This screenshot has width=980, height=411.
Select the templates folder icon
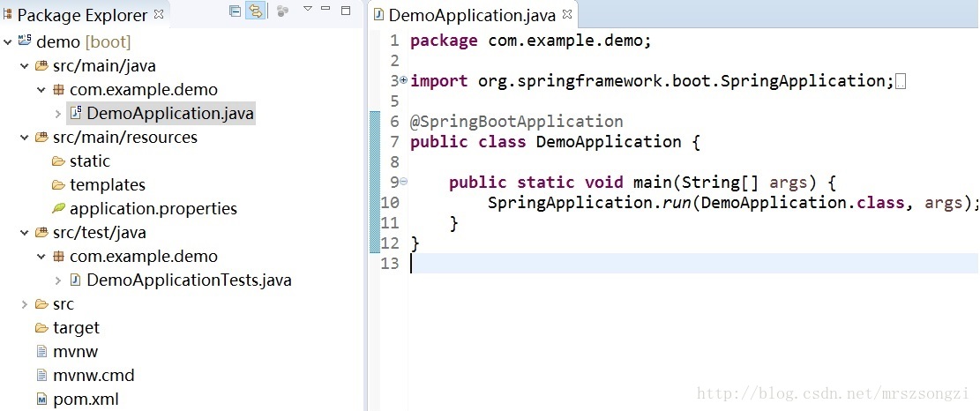coord(58,185)
